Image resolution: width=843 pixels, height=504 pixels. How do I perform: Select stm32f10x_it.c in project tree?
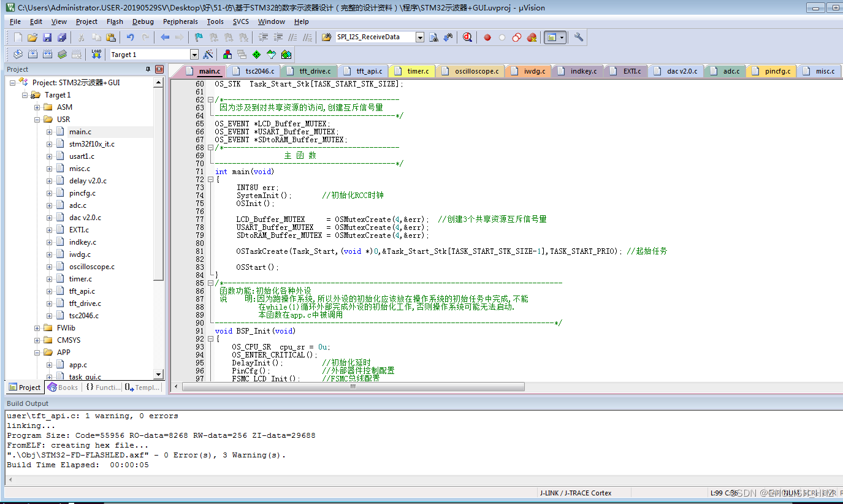91,144
